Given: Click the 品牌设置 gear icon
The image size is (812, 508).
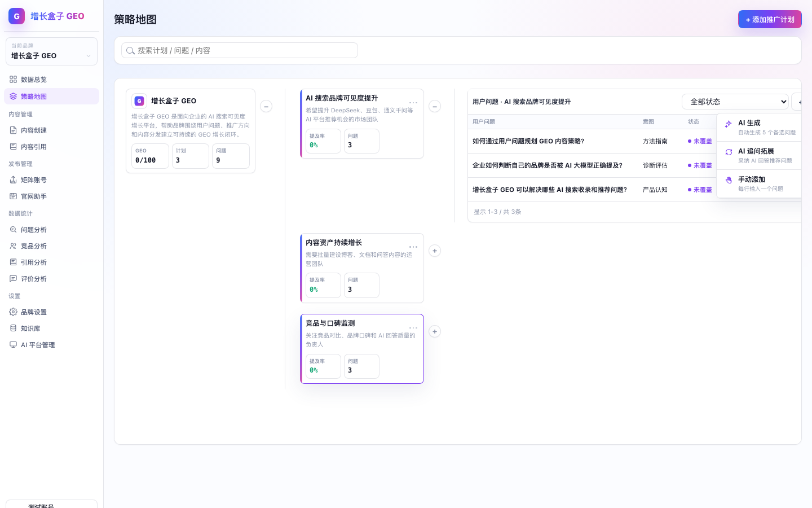Looking at the screenshot, I should (13, 312).
